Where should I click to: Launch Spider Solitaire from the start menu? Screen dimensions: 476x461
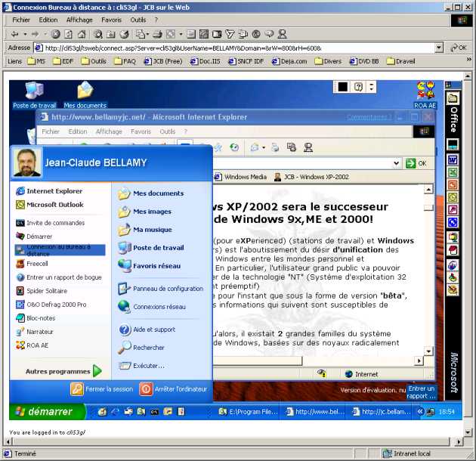click(42, 291)
